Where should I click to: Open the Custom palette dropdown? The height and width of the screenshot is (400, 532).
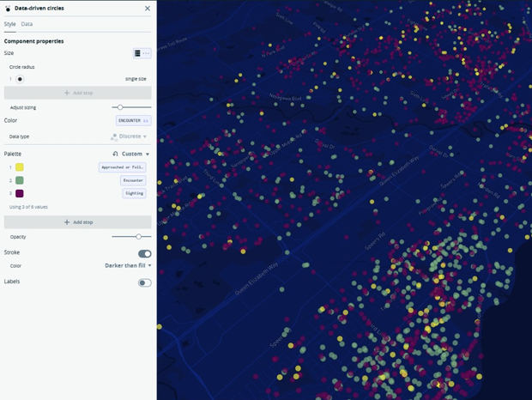(136, 154)
